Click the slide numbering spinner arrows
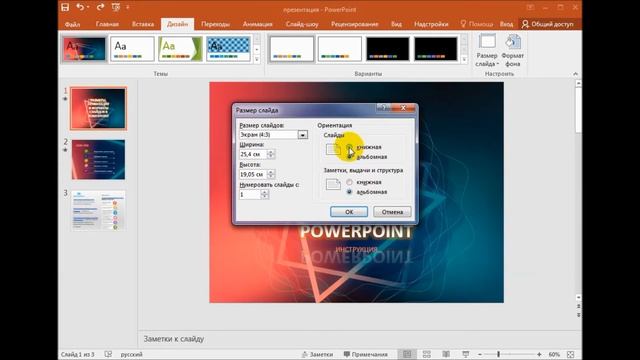The height and width of the screenshot is (360, 640). [264, 194]
